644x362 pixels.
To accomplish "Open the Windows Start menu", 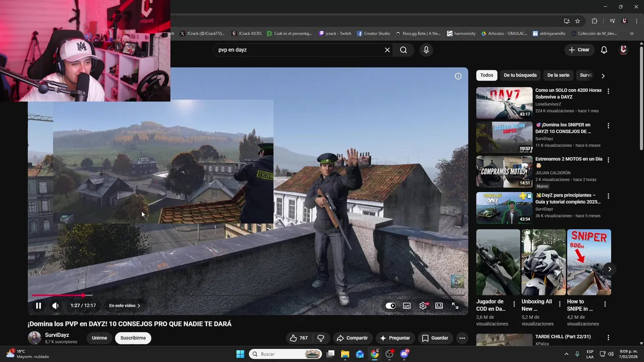I will 240,354.
